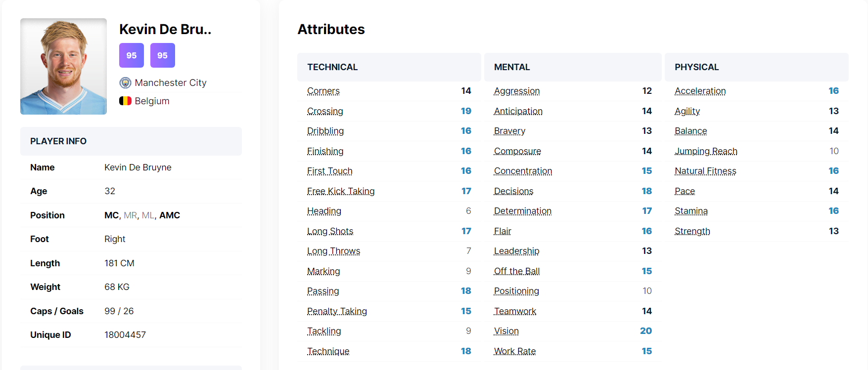Select the Unique ID value 18004457

125,335
